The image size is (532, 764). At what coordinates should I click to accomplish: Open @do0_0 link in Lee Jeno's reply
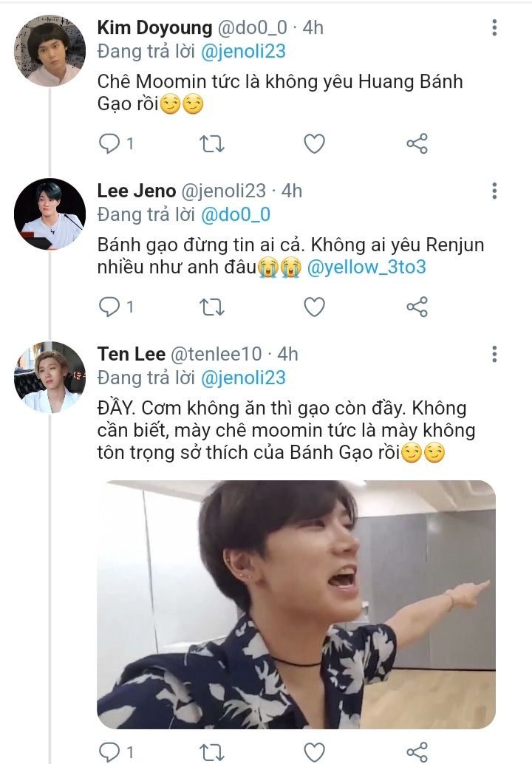pos(236,215)
